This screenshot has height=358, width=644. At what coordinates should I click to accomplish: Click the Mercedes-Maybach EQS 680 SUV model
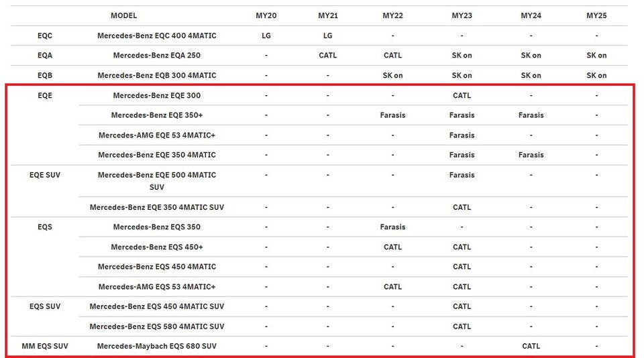click(157, 347)
